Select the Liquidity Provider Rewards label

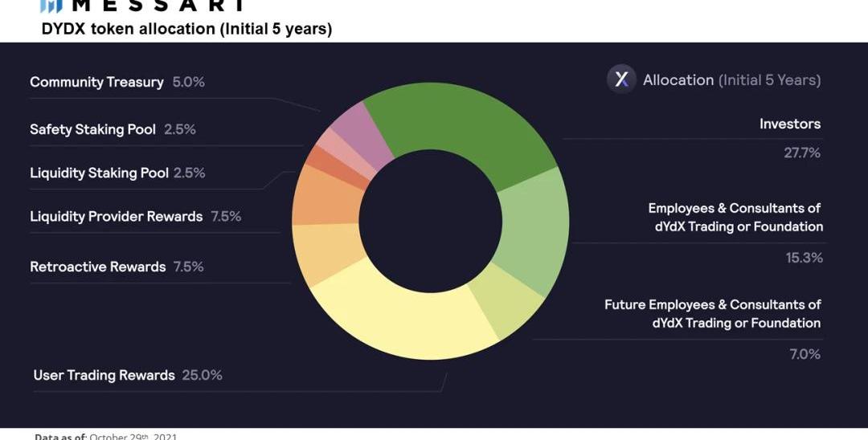(135, 216)
